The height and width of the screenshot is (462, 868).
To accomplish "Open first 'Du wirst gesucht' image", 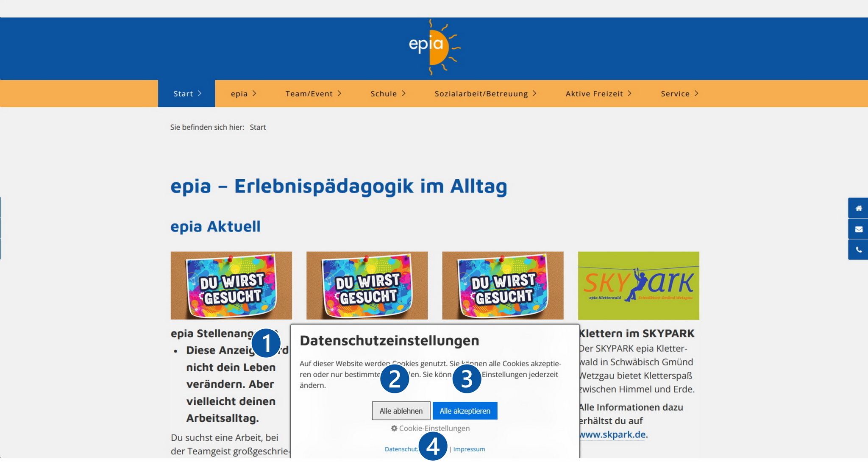I will pyautogui.click(x=231, y=285).
